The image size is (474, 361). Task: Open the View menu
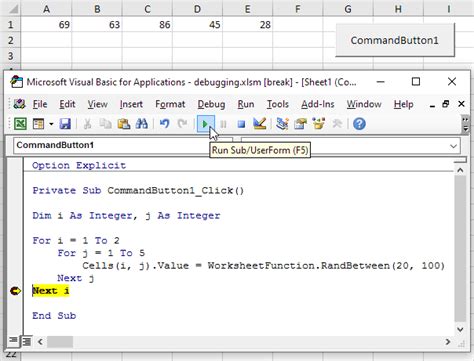(97, 104)
